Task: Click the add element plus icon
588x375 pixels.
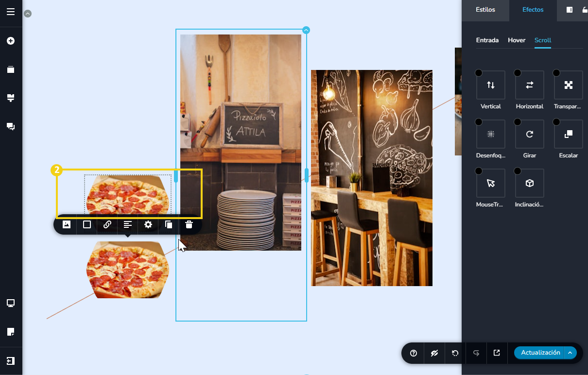Action: [x=11, y=41]
